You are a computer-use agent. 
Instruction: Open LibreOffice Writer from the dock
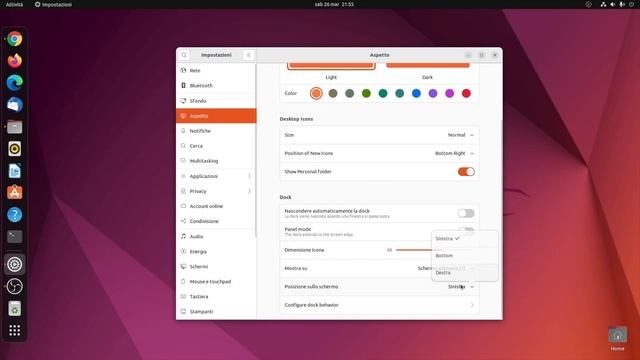coord(15,171)
